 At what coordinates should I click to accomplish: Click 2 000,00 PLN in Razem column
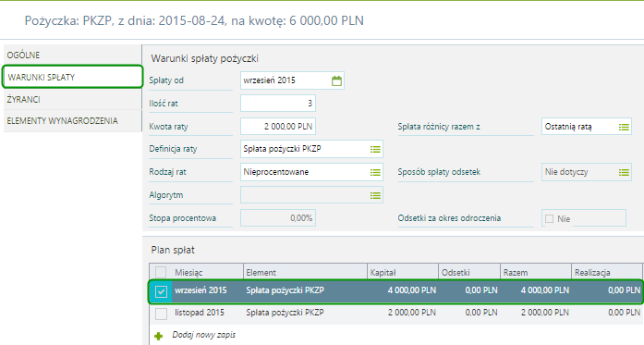[545, 313]
